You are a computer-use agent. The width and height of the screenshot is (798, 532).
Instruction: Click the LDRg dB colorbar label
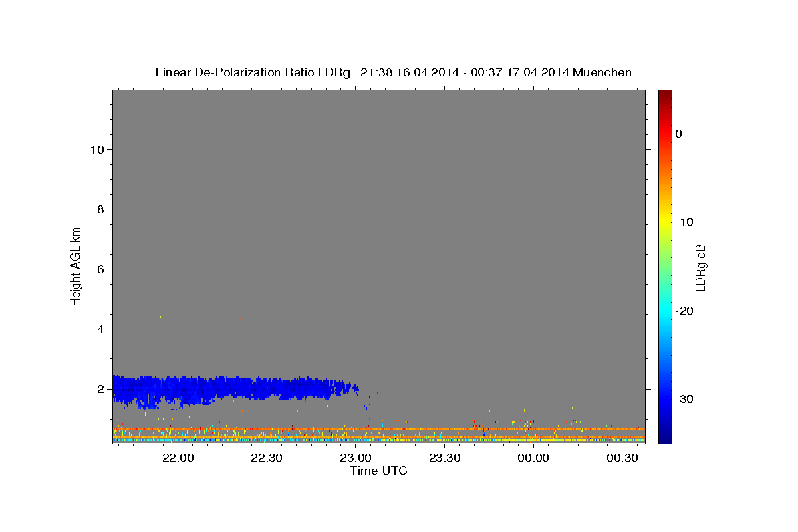tap(700, 267)
